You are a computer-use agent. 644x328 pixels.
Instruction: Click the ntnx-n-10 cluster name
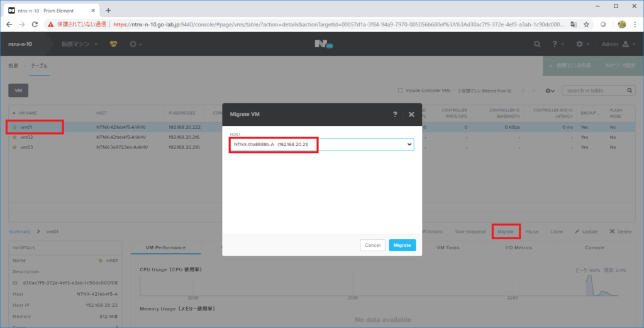click(20, 44)
